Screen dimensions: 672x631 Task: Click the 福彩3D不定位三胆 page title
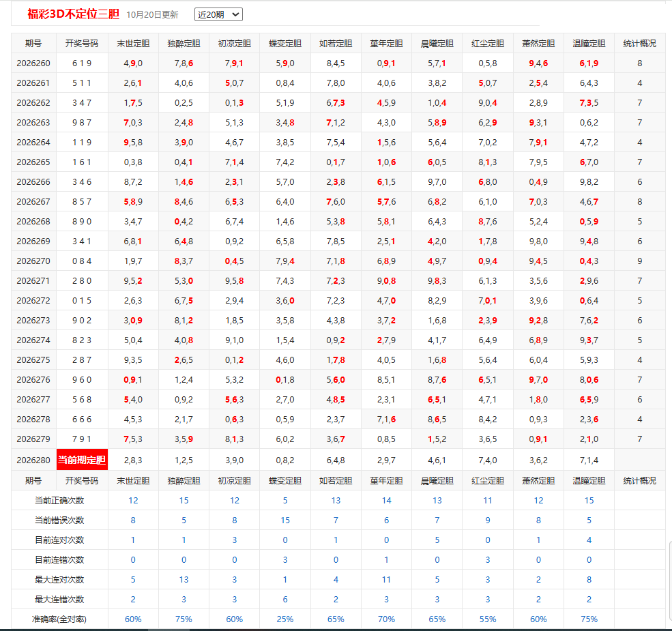(x=73, y=14)
